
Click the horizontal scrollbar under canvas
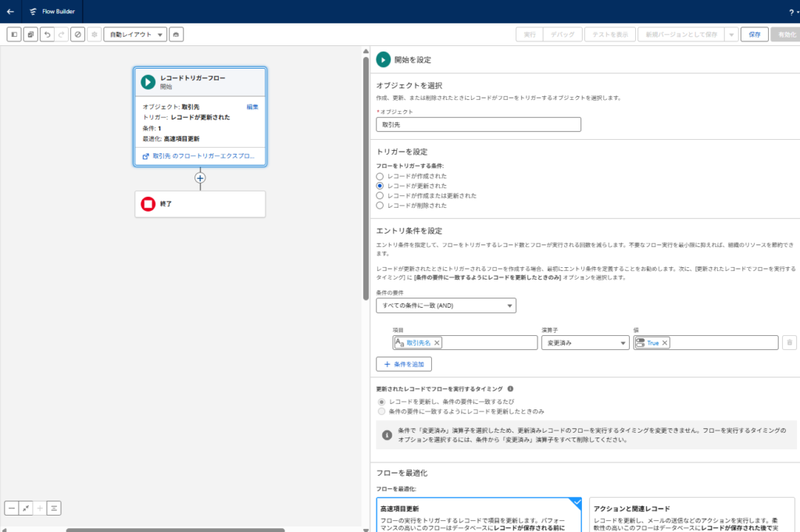175,530
